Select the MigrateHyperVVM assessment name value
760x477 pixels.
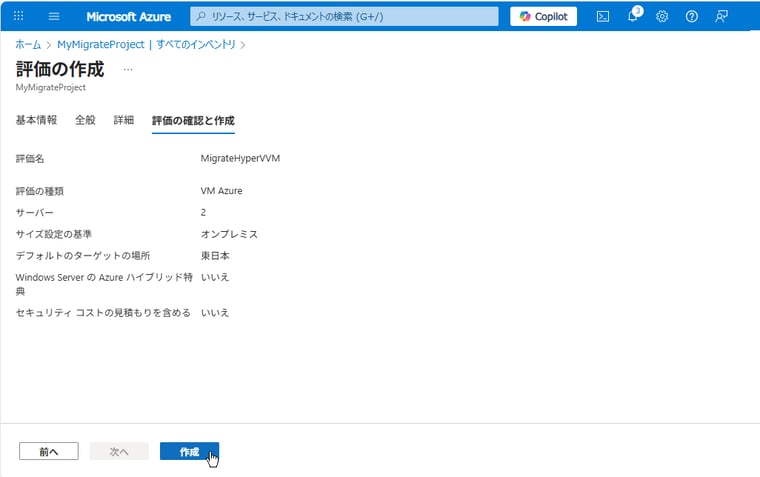(240, 159)
